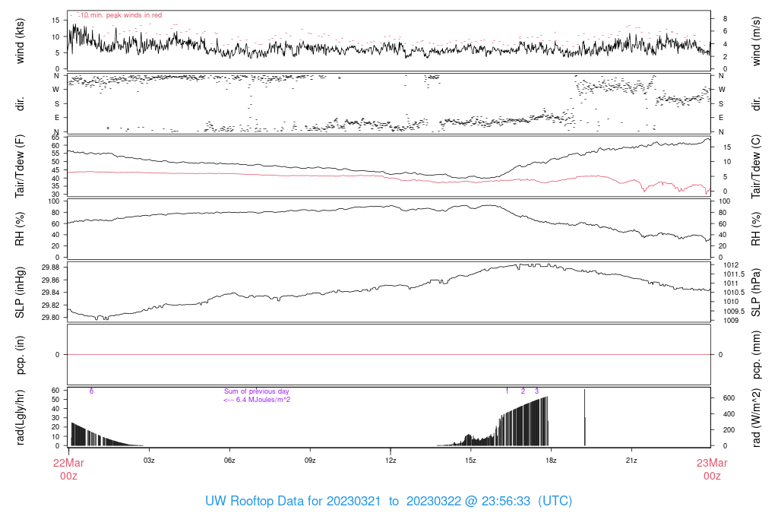Select the "UW Rooftop Data" chart title
The image size is (778, 532).
(388, 501)
